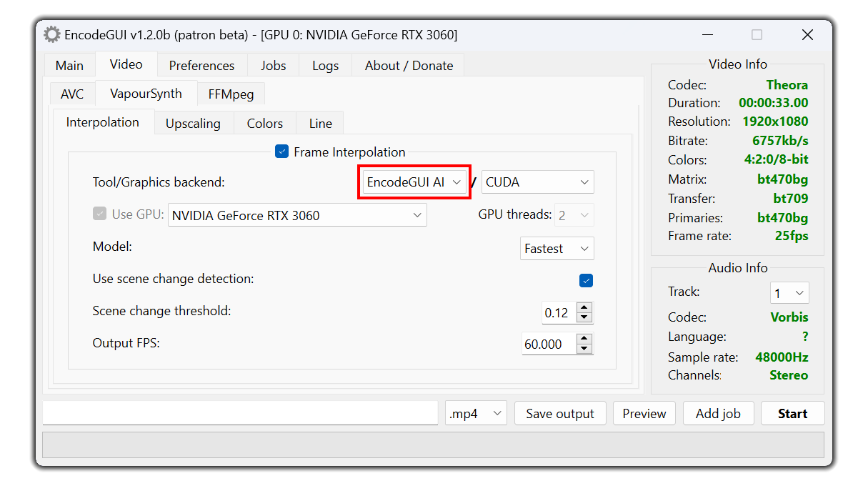868x486 pixels.
Task: Increase Output FPS with up arrow
Action: click(x=584, y=339)
